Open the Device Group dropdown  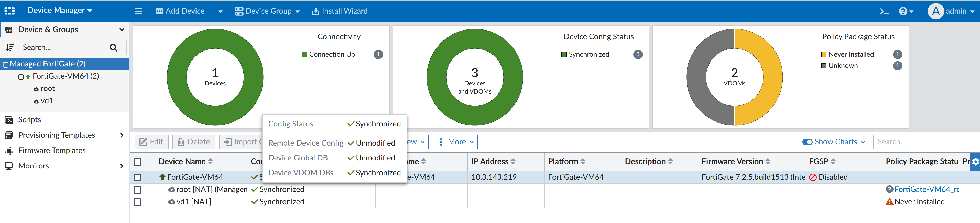[267, 11]
